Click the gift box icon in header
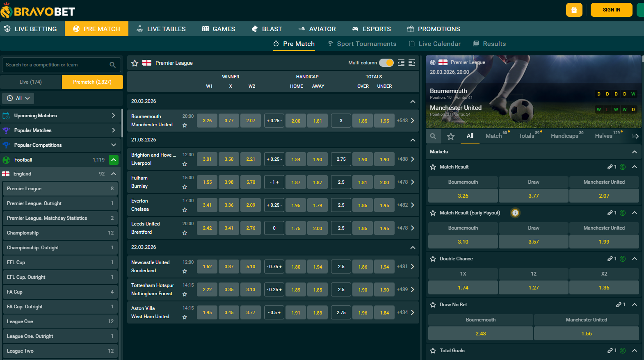The image size is (644, 360). pyautogui.click(x=574, y=10)
